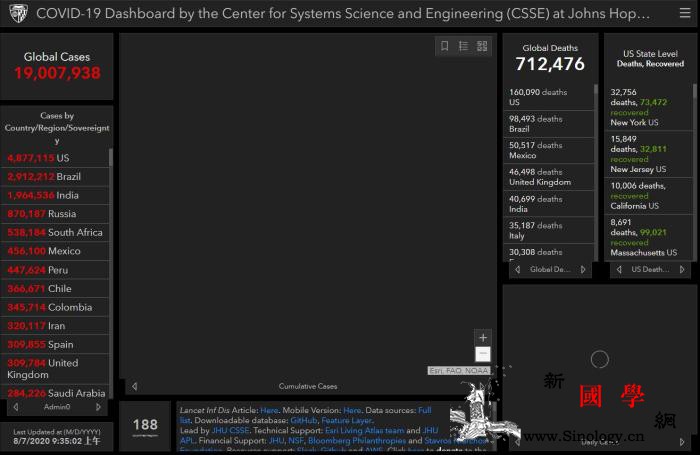Zoom in with the map plus button
Image resolution: width=700 pixels, height=455 pixels.
pos(483,338)
